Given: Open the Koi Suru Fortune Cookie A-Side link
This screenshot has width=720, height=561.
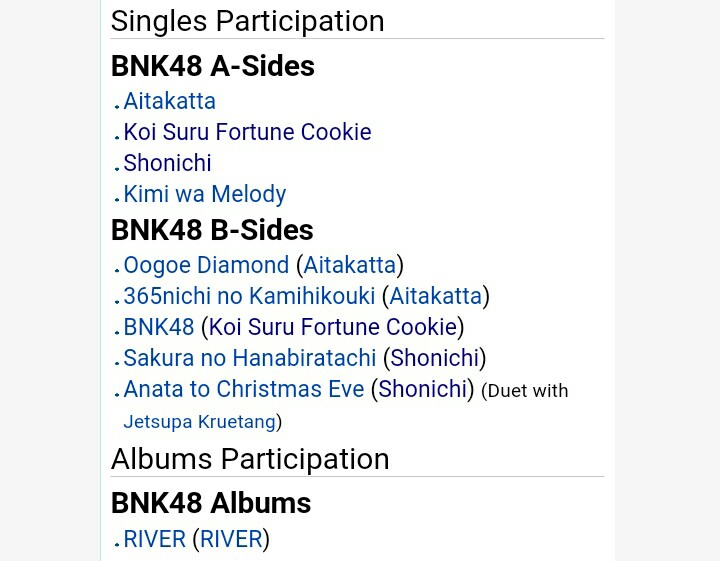Looking at the screenshot, I should coord(248,132).
